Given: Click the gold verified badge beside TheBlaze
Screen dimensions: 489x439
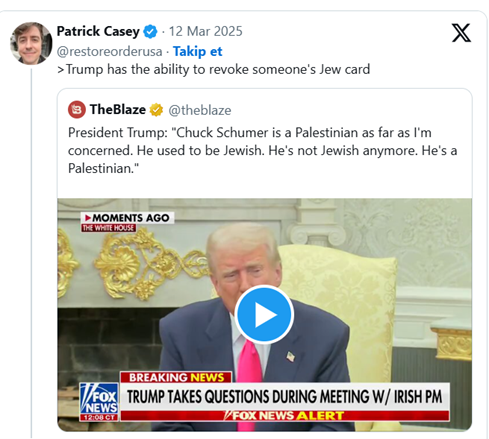Looking at the screenshot, I should 156,110.
